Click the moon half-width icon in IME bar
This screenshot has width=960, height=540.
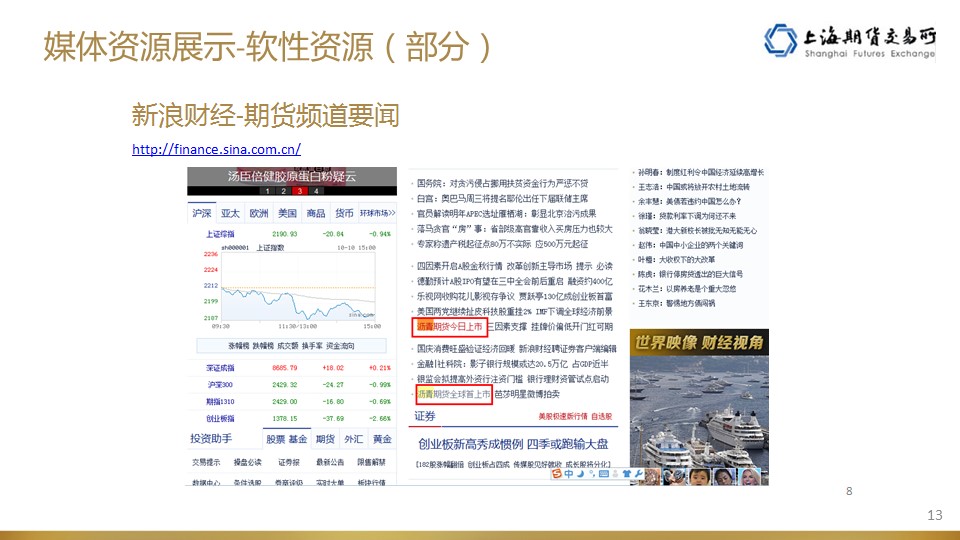pyautogui.click(x=580, y=474)
